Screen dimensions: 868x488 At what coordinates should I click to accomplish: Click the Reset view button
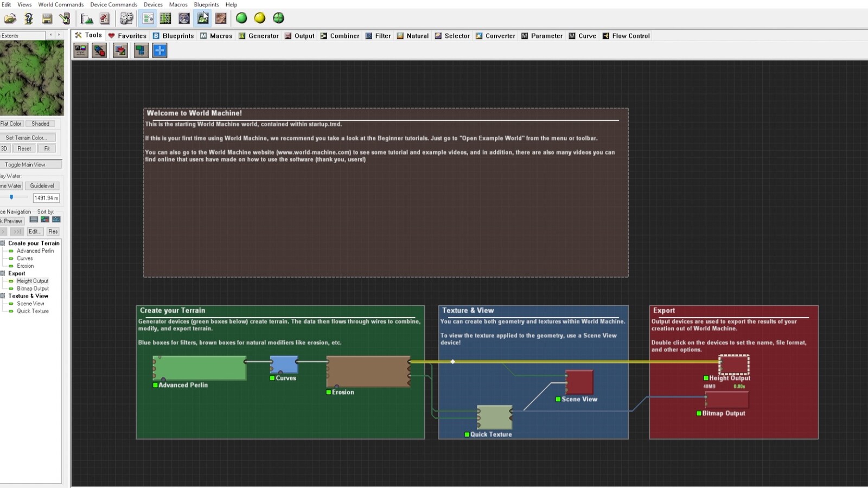click(x=24, y=149)
